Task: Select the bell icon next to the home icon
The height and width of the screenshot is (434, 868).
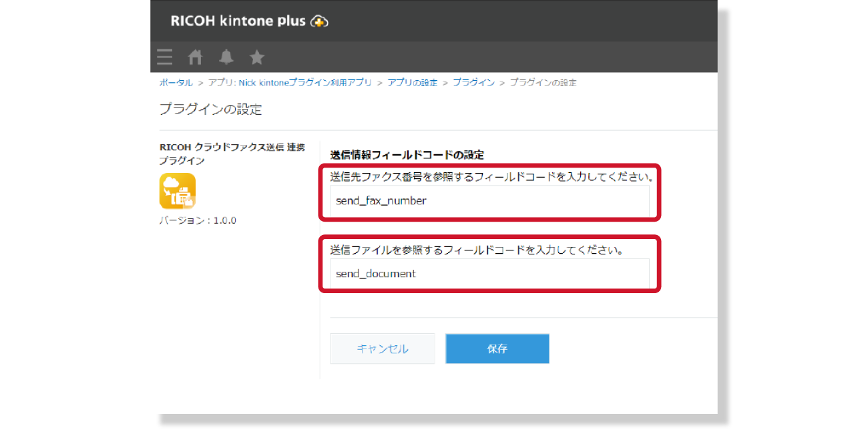Action: pos(226,57)
